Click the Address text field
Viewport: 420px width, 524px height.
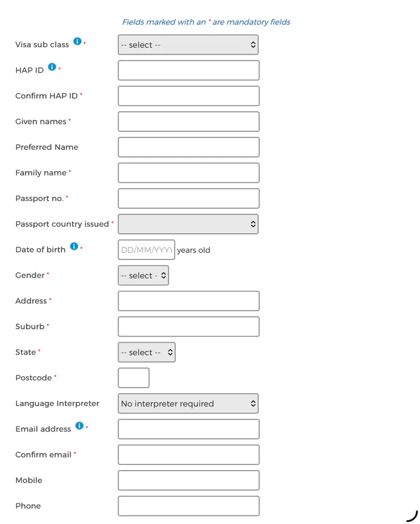point(188,301)
